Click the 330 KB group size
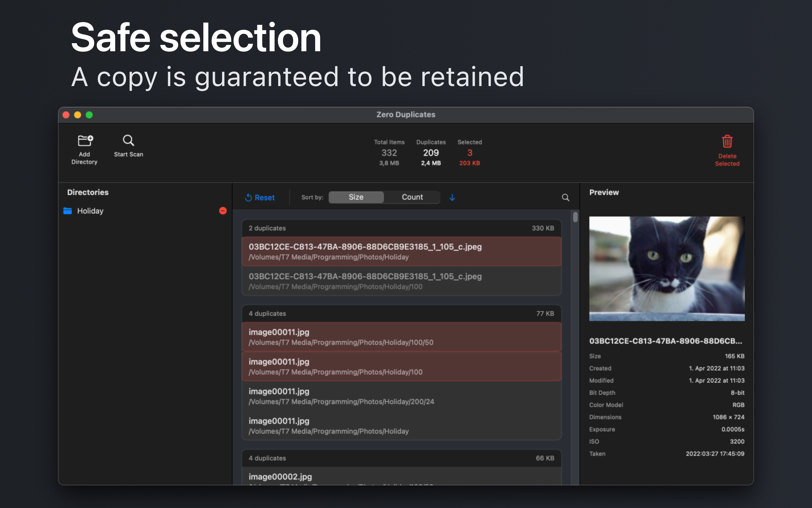This screenshot has height=508, width=812. [542, 228]
